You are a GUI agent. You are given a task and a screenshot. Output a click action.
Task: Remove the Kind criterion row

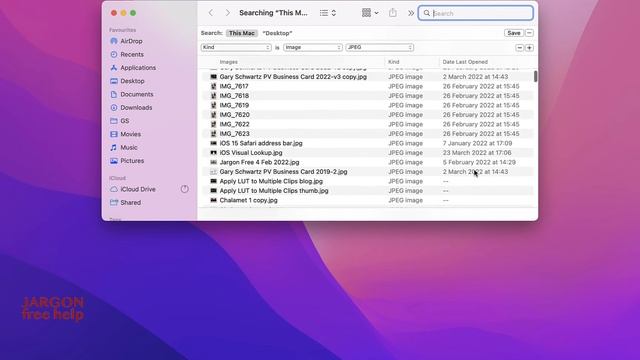click(520, 48)
